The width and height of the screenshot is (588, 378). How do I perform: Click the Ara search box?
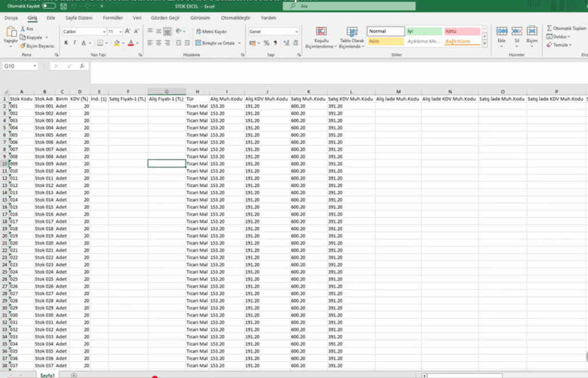pos(349,6)
